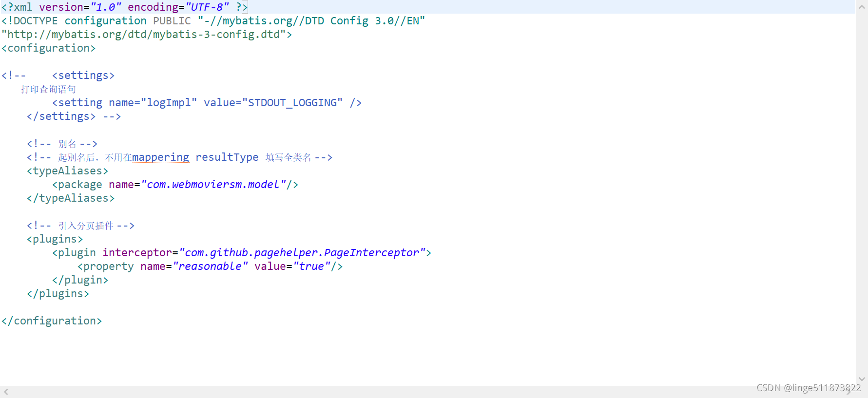
Task: Click the 填写全类名 comment text
Action: point(289,157)
